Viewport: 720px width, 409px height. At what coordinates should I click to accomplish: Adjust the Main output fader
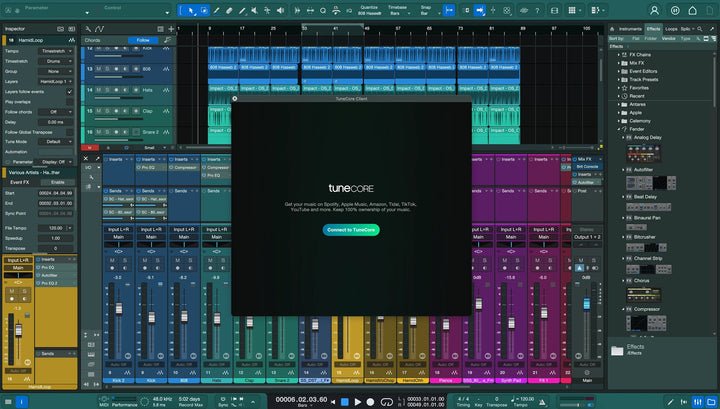point(586,303)
